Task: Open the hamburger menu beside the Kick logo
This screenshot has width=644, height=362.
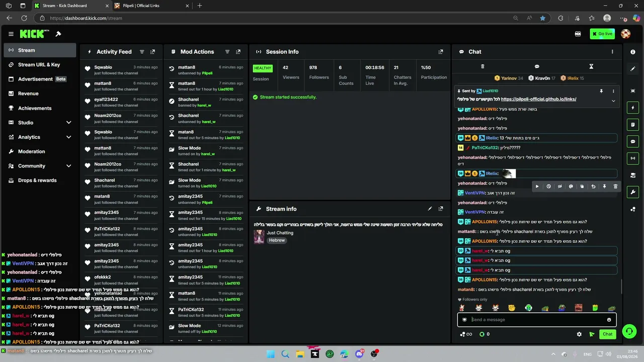Action: point(11,34)
